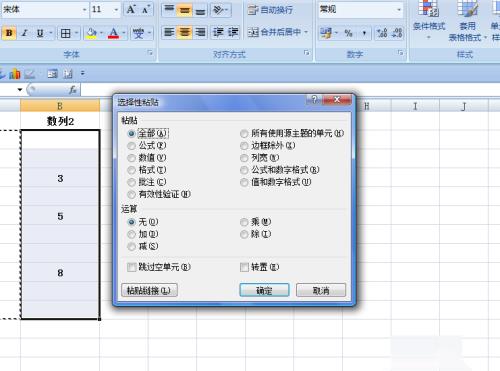Open Conditional Formatting menu (条件格式)

pyautogui.click(x=429, y=20)
